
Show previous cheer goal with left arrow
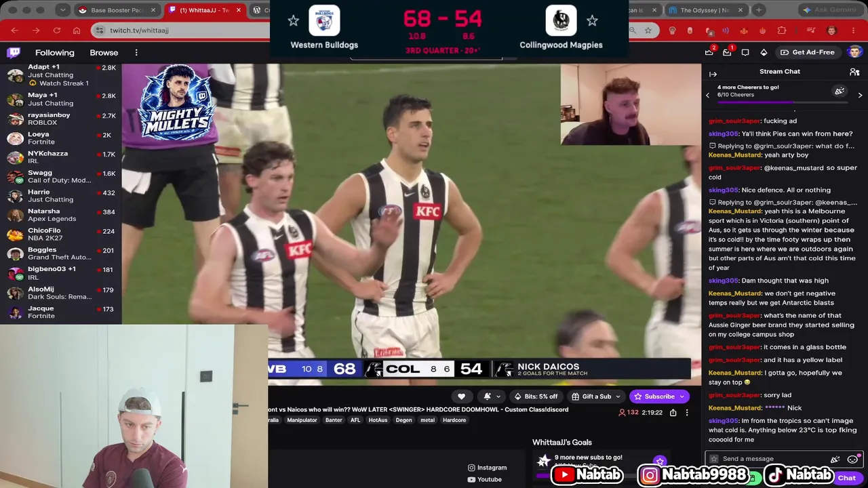[708, 95]
